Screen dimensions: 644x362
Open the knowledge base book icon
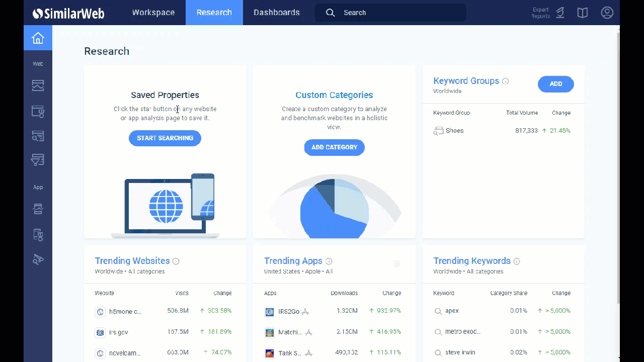(582, 13)
